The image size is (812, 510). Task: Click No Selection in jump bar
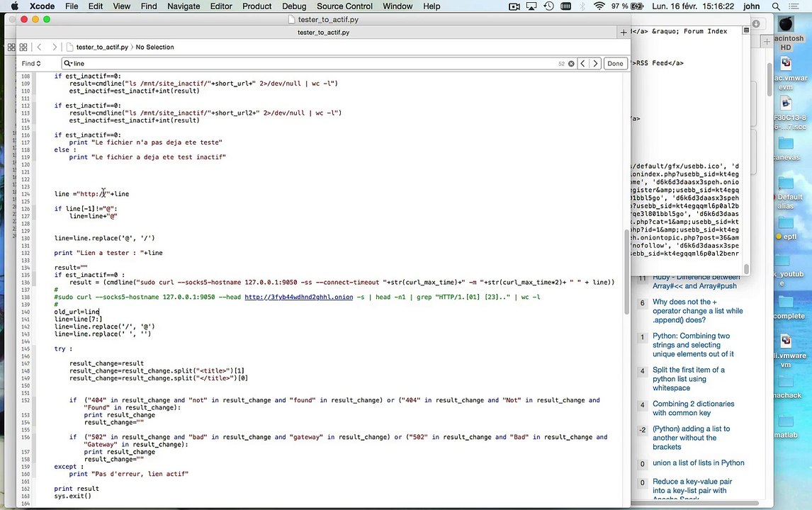coord(155,47)
